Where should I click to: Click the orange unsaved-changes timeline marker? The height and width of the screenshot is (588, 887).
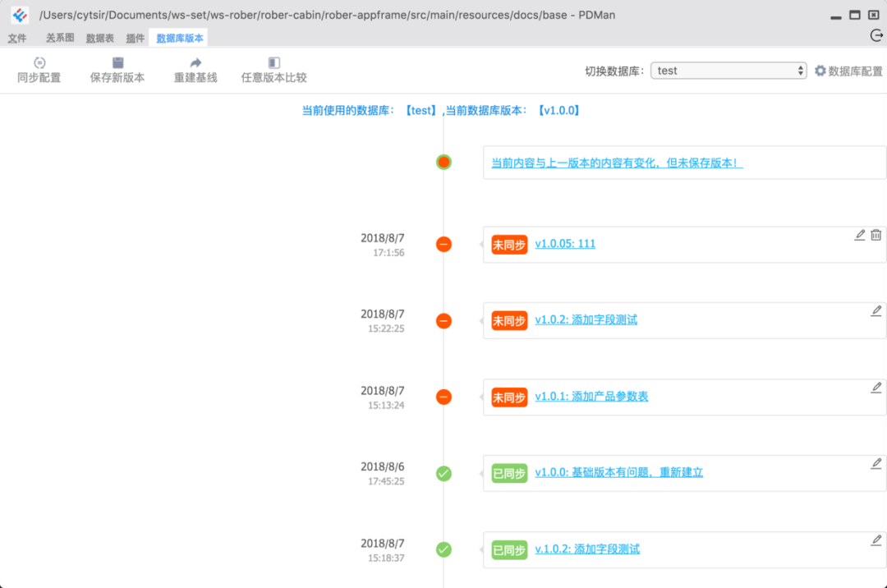[443, 163]
